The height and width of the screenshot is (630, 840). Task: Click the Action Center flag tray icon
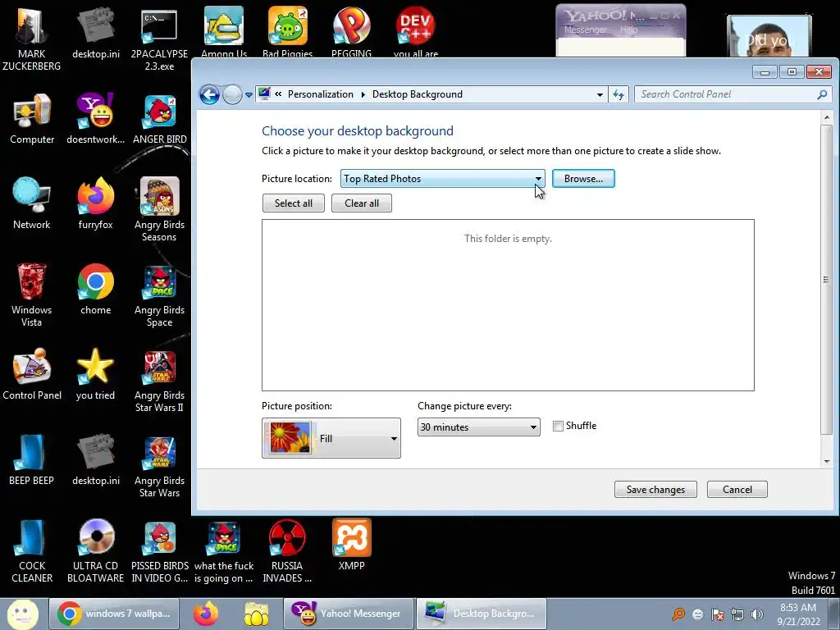click(718, 614)
